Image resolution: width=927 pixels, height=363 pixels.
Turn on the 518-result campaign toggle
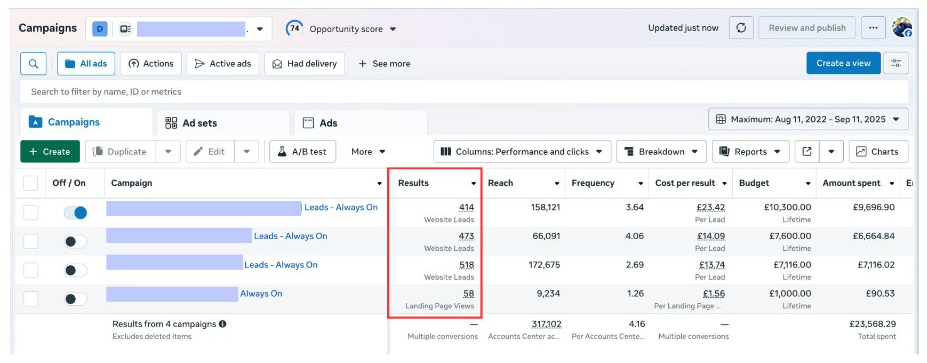[x=75, y=270]
